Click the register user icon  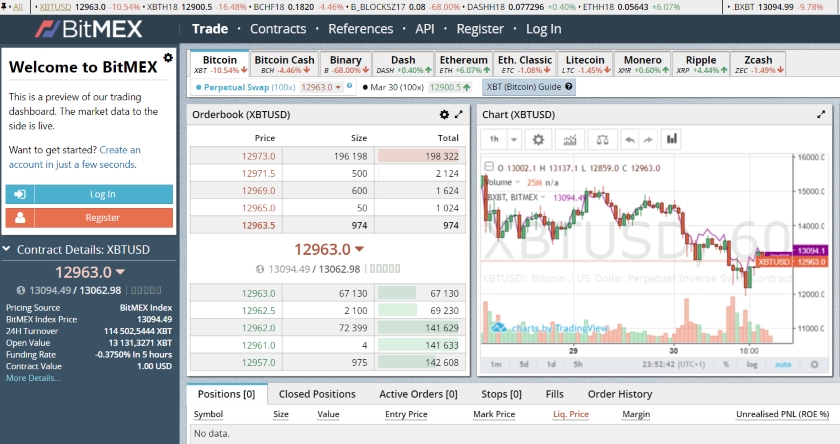(20, 217)
